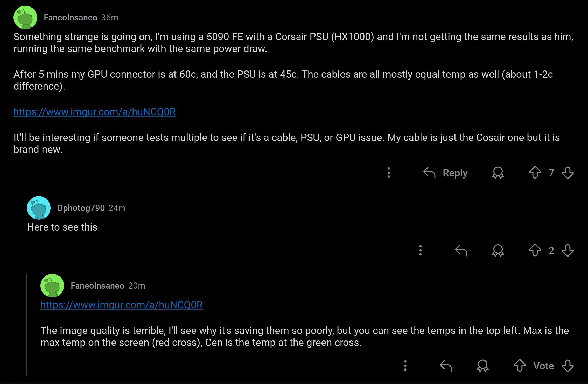Image resolution: width=588 pixels, height=384 pixels.
Task: Reply arrow on Dphotog790's comment
Action: 461,251
